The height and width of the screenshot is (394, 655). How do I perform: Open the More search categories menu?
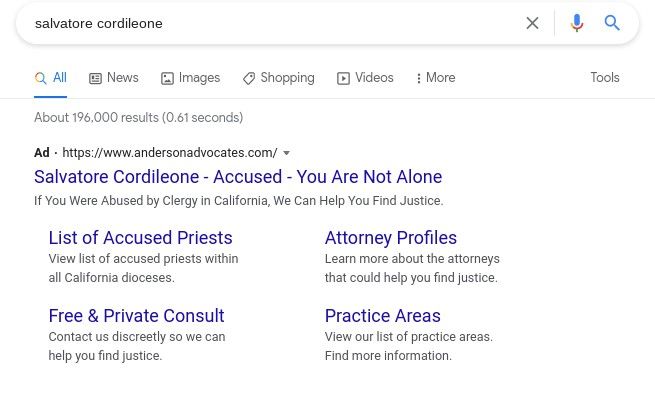[436, 78]
